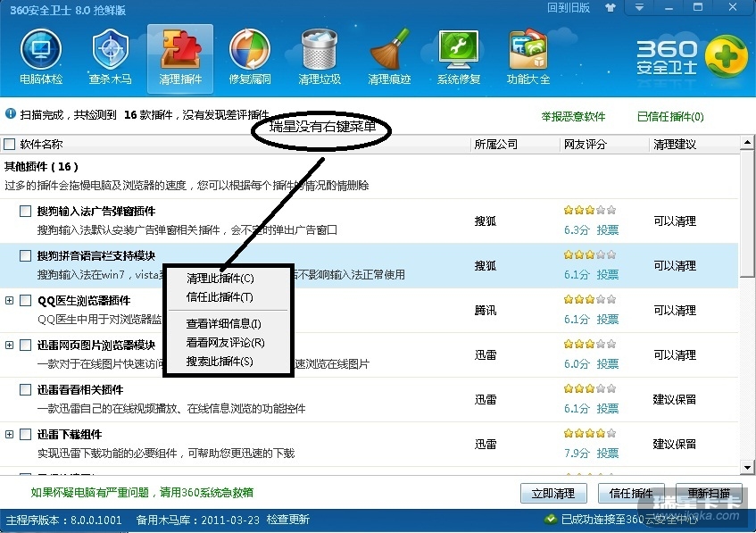Open 查杀木马 trojan scan icon
This screenshot has height=533, width=756.
[x=111, y=56]
